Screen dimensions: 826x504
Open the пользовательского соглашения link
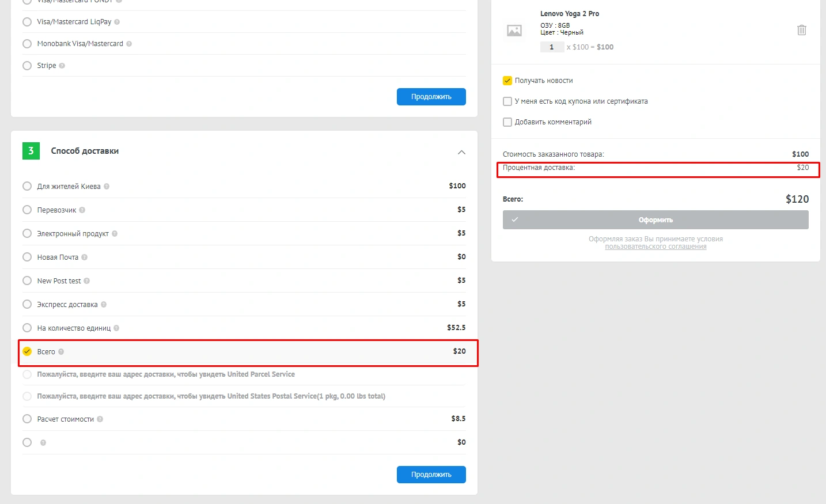pyautogui.click(x=656, y=247)
